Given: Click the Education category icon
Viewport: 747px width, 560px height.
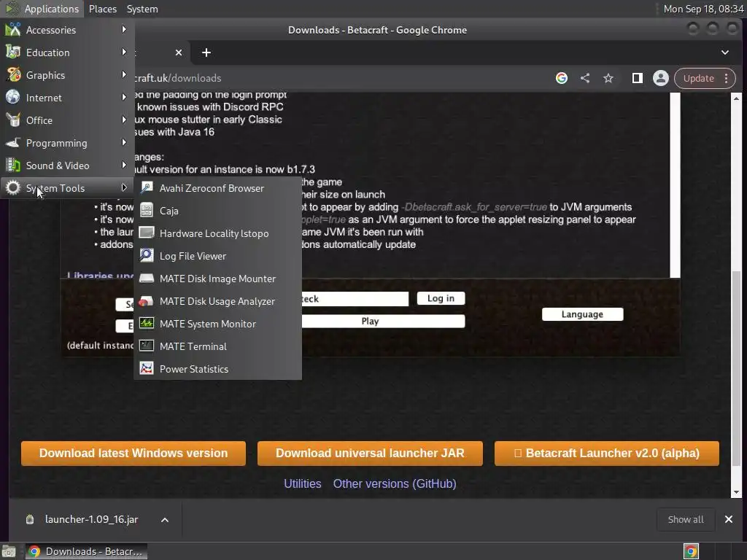Looking at the screenshot, I should click(x=13, y=52).
